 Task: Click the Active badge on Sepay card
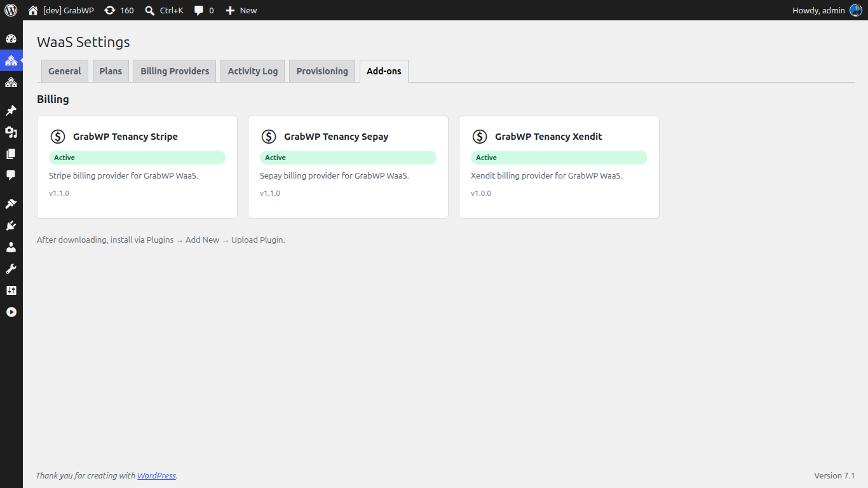348,158
